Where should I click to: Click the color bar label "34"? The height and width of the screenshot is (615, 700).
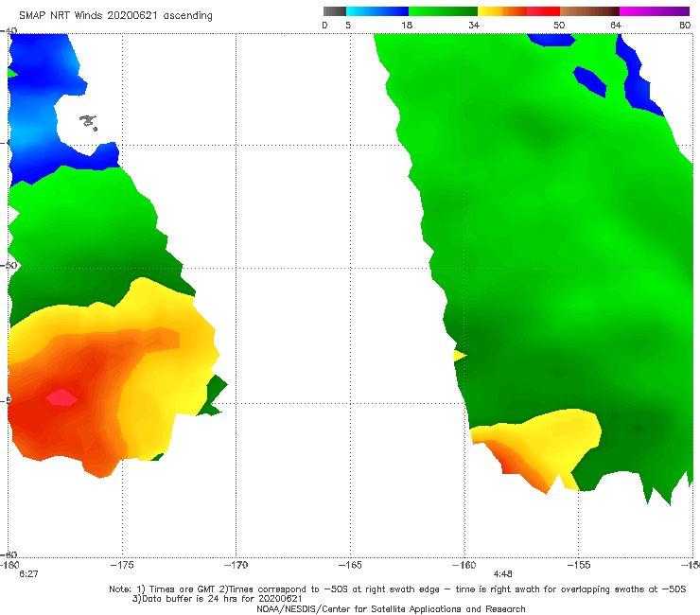pyautogui.click(x=474, y=26)
